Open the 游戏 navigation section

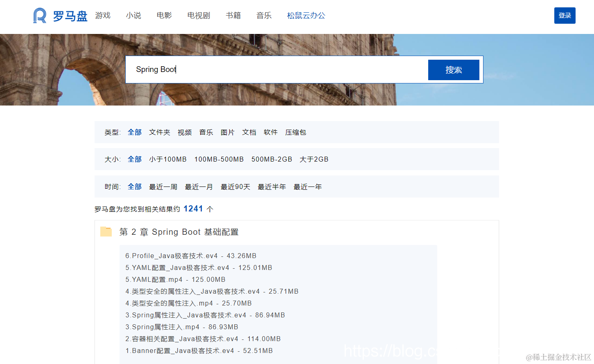102,16
